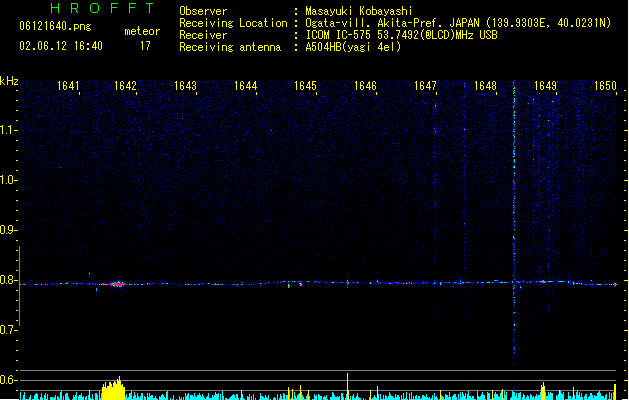Click the 1650 time marker

coord(605,86)
